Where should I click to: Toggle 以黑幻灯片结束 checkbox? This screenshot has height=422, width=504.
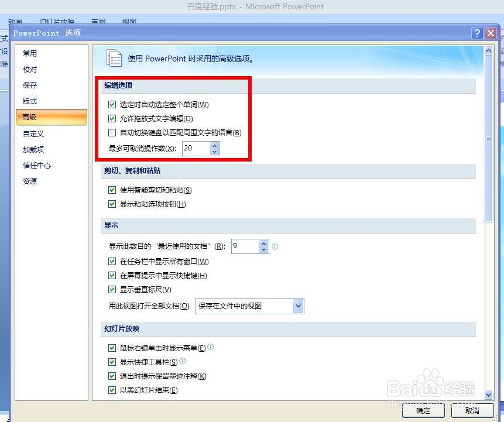112,390
